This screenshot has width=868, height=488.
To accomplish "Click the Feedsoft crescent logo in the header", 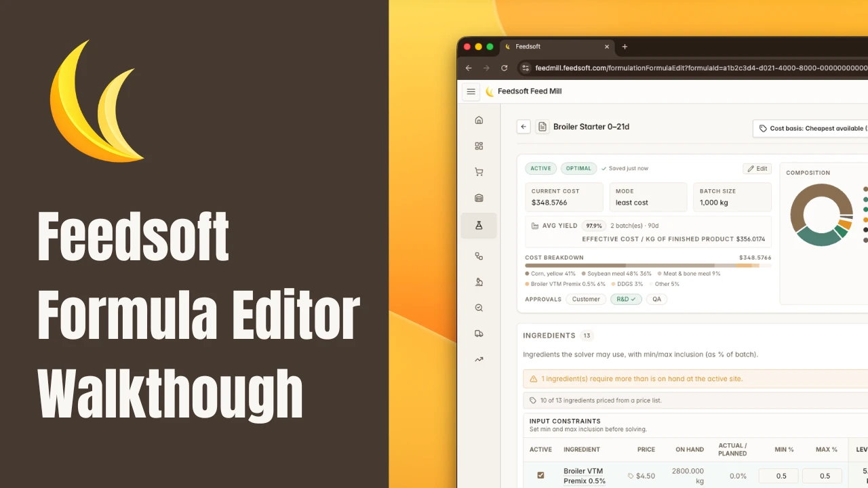I will [x=490, y=91].
